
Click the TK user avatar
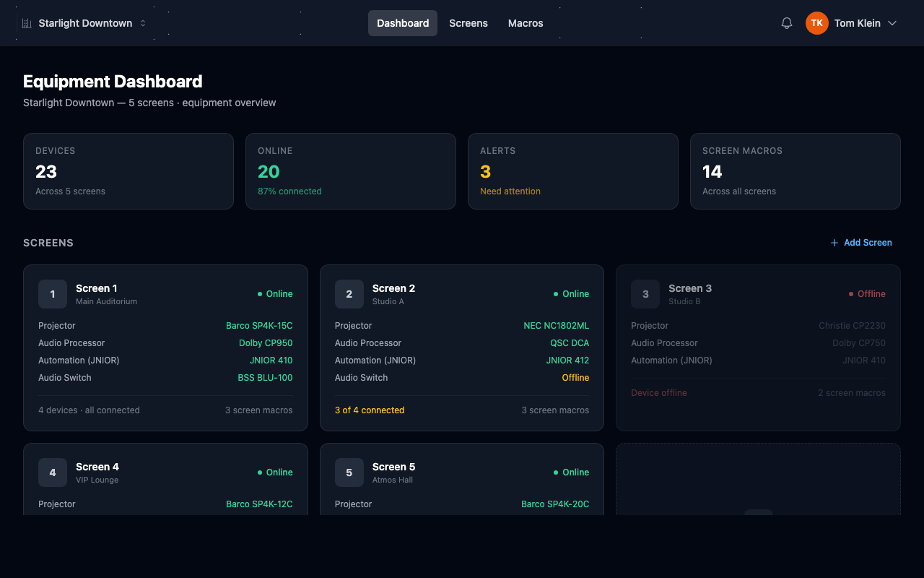(816, 23)
